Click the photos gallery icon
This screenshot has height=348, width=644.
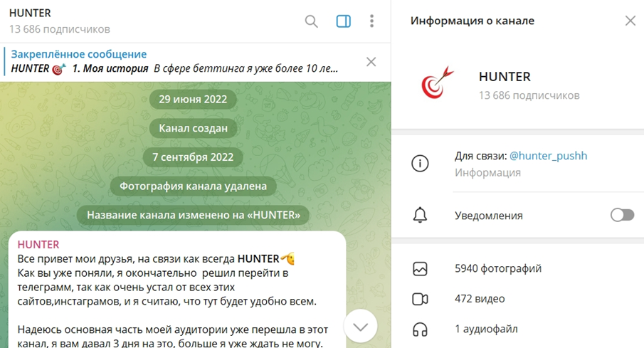click(421, 269)
